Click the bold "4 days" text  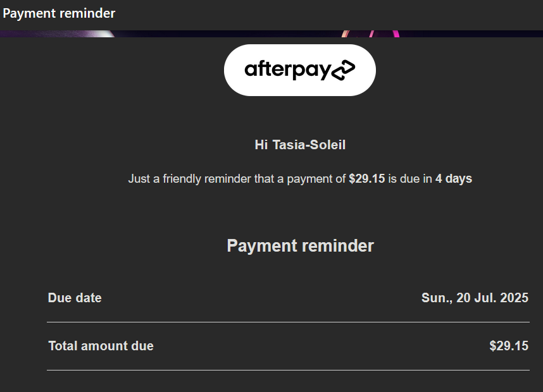(x=453, y=178)
